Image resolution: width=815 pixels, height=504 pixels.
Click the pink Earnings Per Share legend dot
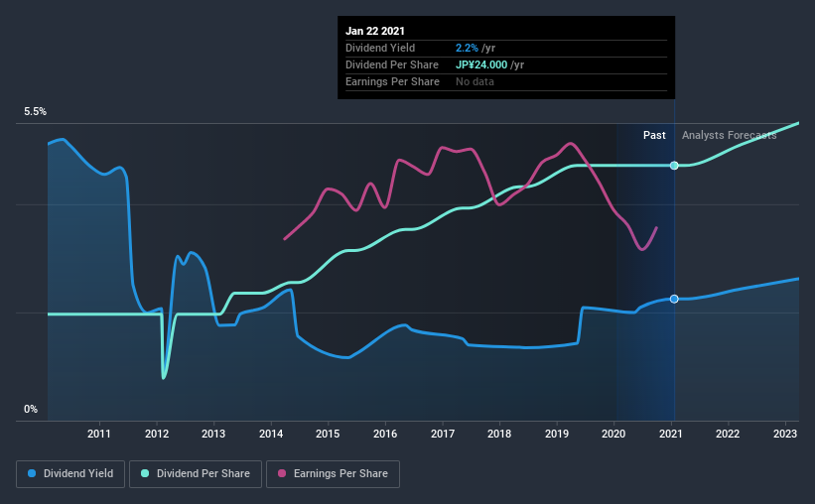(x=282, y=473)
